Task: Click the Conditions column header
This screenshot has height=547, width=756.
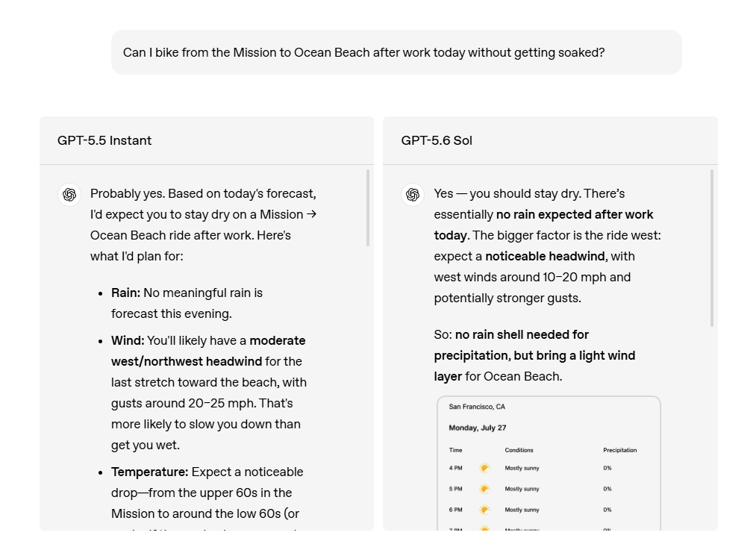Action: click(x=519, y=450)
